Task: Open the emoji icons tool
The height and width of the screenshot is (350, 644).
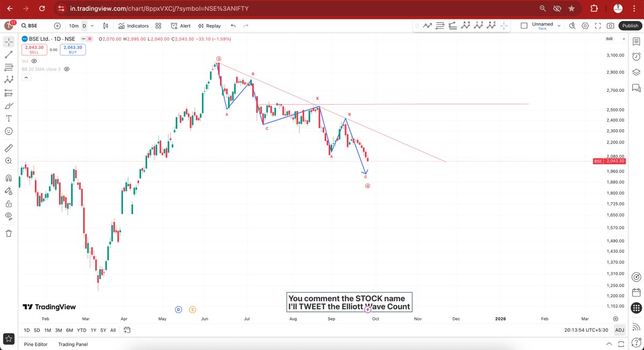Action: (9, 132)
